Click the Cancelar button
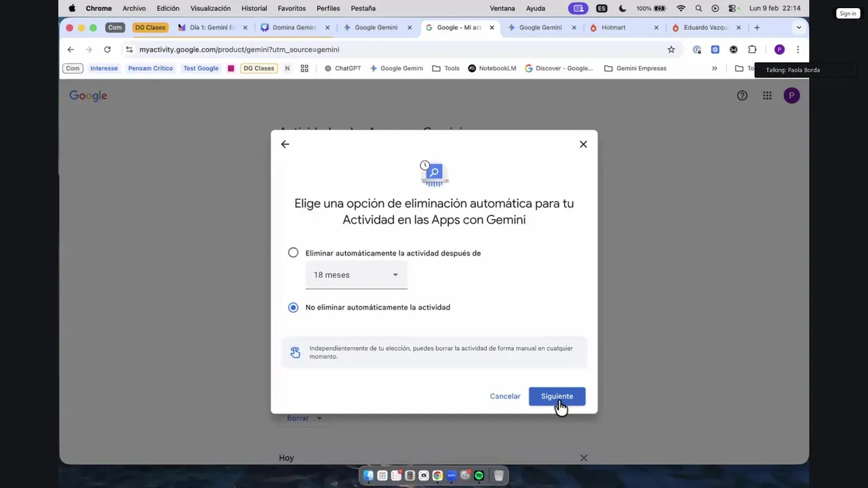Screen dimensions: 868x488 (x=505, y=396)
